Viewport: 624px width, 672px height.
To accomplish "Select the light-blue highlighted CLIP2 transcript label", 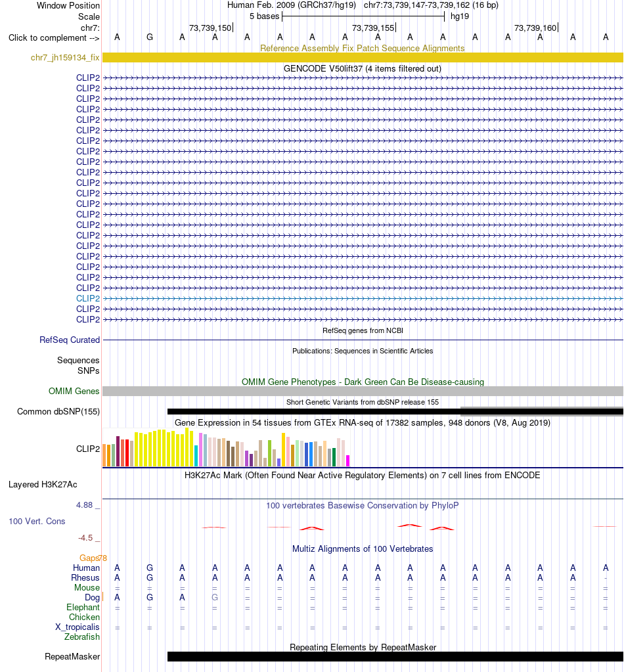I will pyautogui.click(x=88, y=298).
